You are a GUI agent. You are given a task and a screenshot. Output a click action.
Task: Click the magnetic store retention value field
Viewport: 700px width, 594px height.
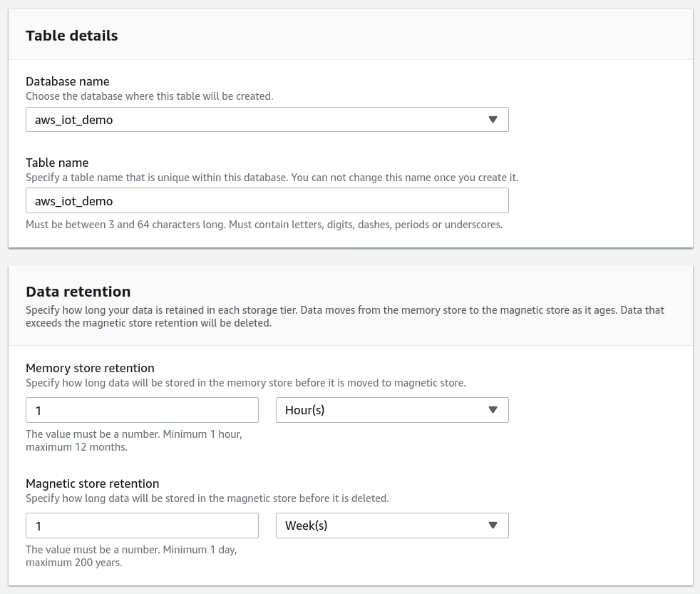point(142,526)
